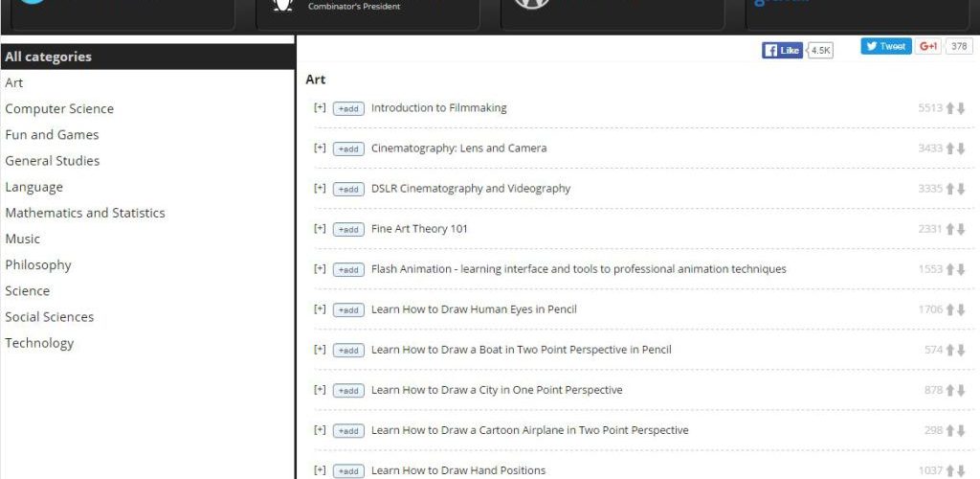Downvote the Fine Art Theory 101 course
Viewport: 980px width, 479px height.
click(961, 229)
